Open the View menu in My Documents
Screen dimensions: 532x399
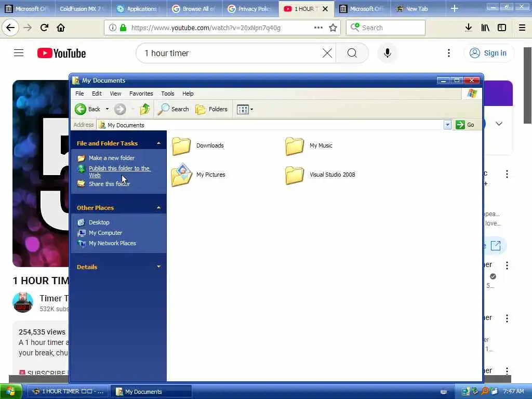(115, 94)
